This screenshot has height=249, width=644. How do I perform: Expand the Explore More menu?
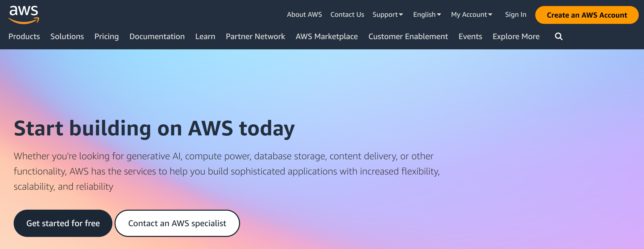pyautogui.click(x=516, y=36)
